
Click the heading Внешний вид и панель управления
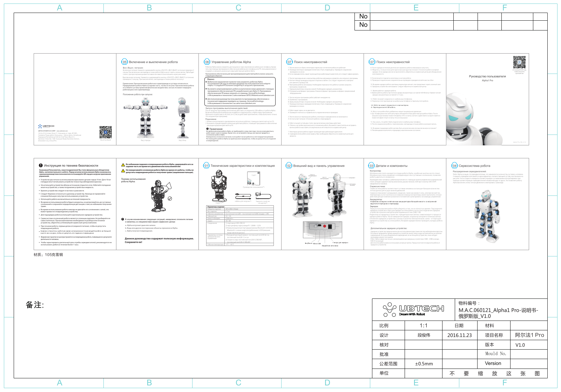[319, 166]
